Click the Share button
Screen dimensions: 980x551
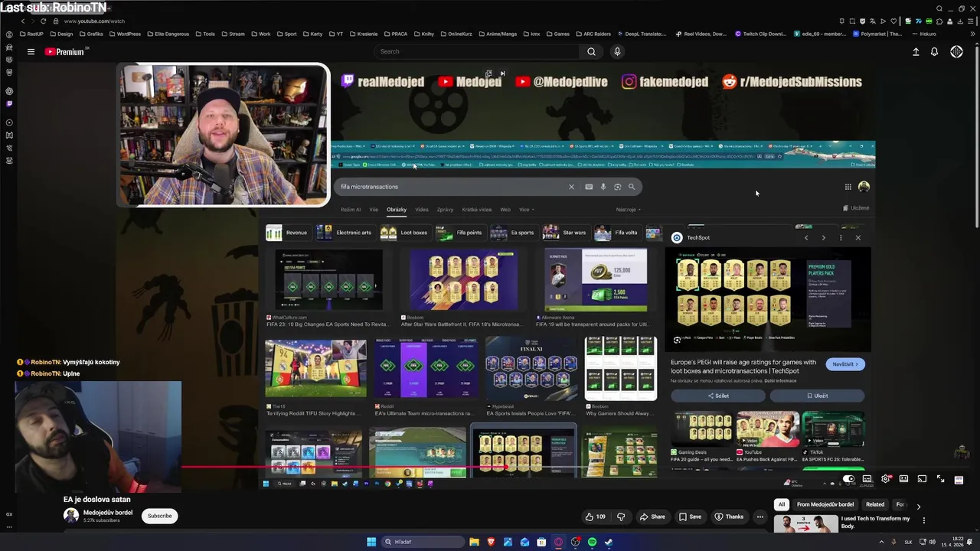coord(652,517)
